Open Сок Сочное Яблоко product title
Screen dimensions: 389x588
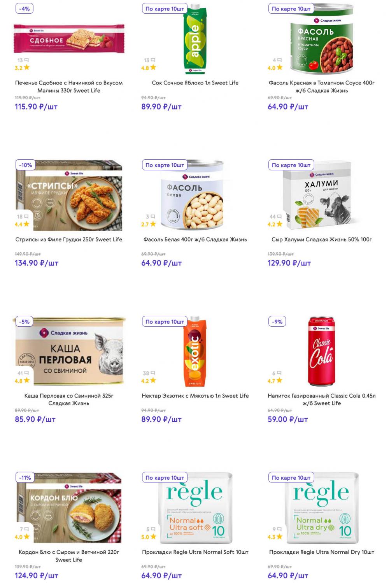[195, 83]
